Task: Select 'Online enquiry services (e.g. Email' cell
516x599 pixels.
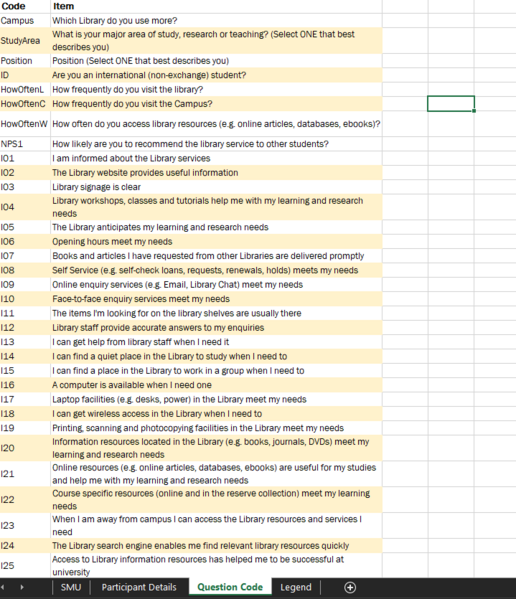Action: [216, 285]
